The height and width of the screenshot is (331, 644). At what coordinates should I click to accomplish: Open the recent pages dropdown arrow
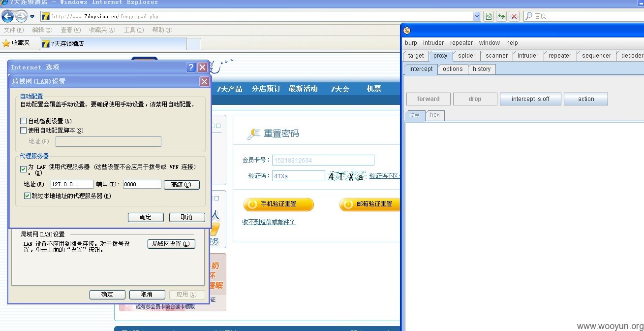pyautogui.click(x=32, y=17)
